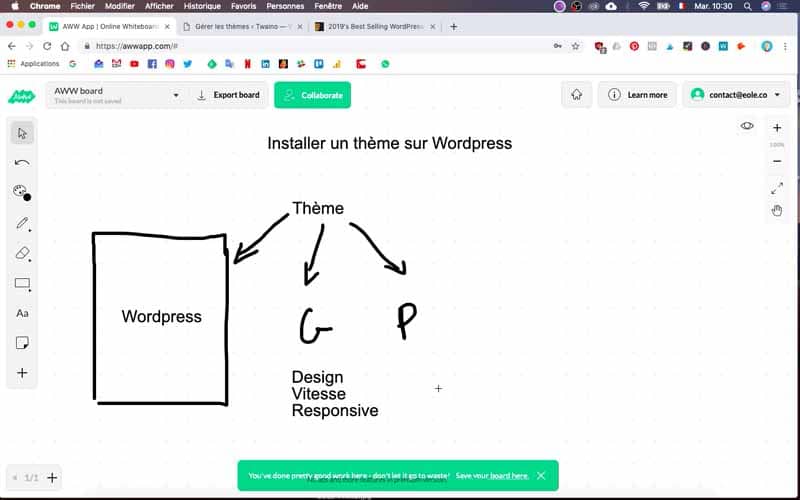The width and height of the screenshot is (800, 500).
Task: Click the green Collaborate button
Action: point(312,95)
